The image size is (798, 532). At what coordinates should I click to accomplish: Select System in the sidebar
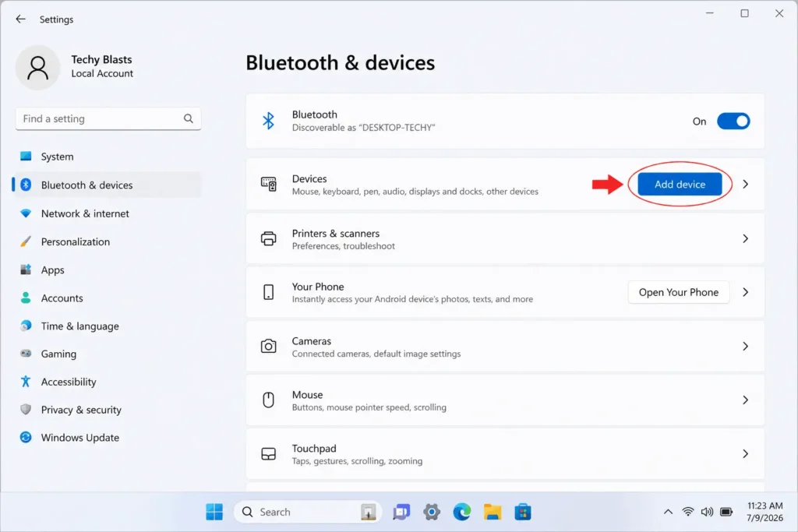108,157
